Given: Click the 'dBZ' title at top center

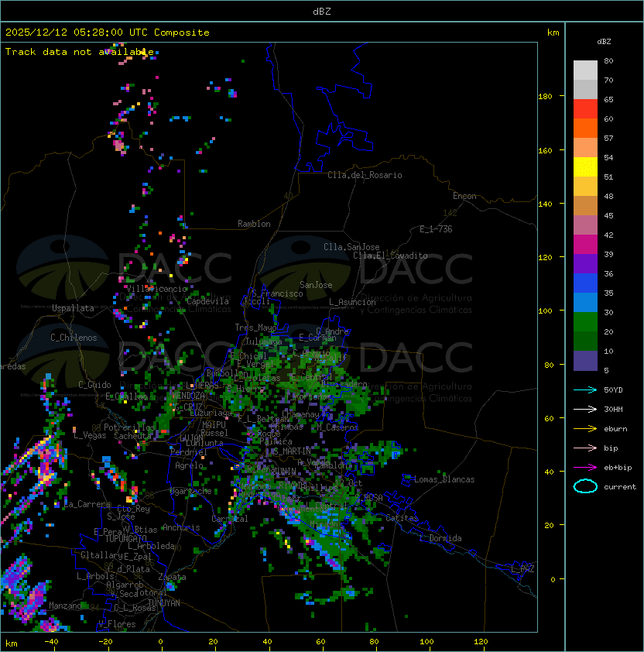Looking at the screenshot, I should [x=322, y=11].
